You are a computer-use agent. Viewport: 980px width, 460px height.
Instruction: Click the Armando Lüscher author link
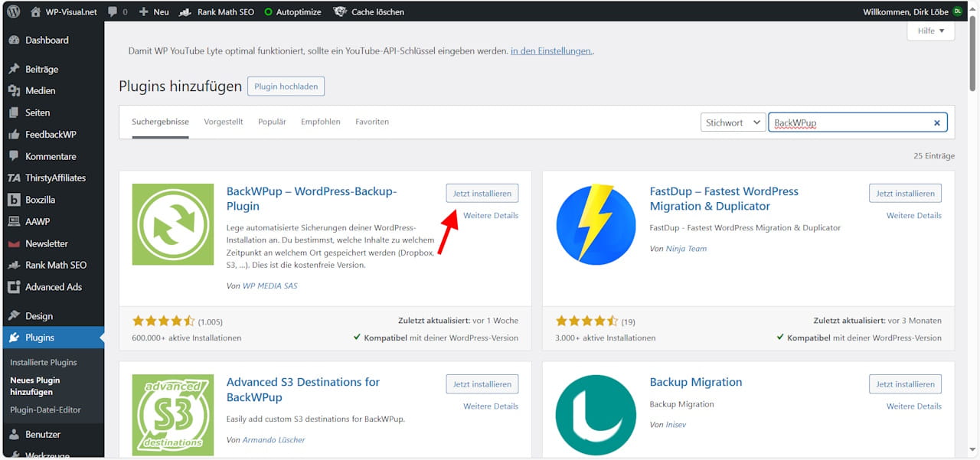point(274,440)
